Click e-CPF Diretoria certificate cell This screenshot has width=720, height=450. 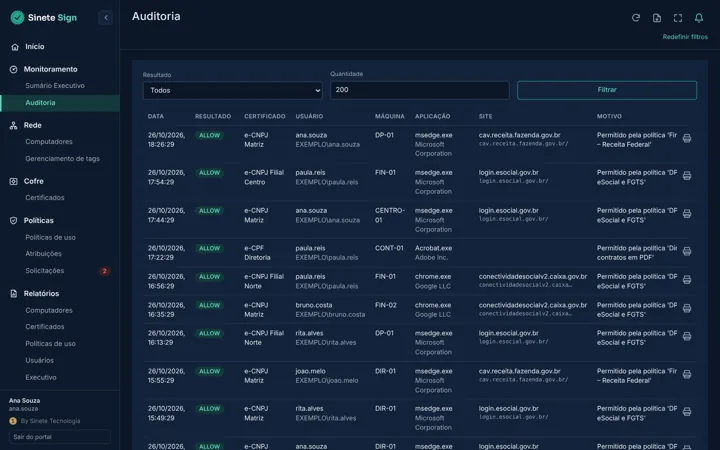[x=257, y=253]
